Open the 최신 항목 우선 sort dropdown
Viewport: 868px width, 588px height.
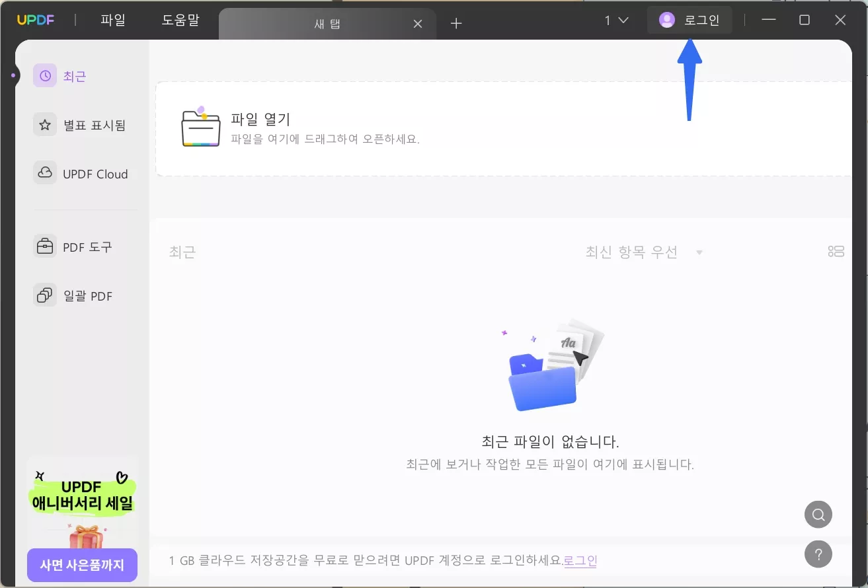pos(643,252)
